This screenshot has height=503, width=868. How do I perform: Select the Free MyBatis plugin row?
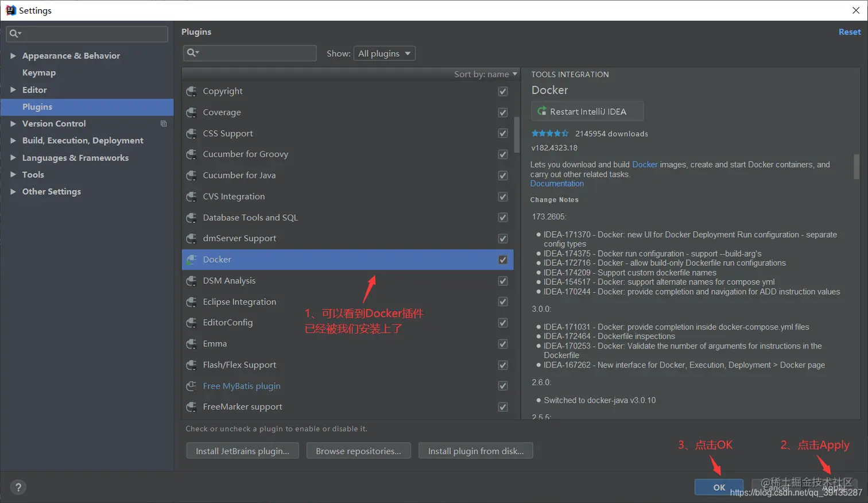(347, 386)
